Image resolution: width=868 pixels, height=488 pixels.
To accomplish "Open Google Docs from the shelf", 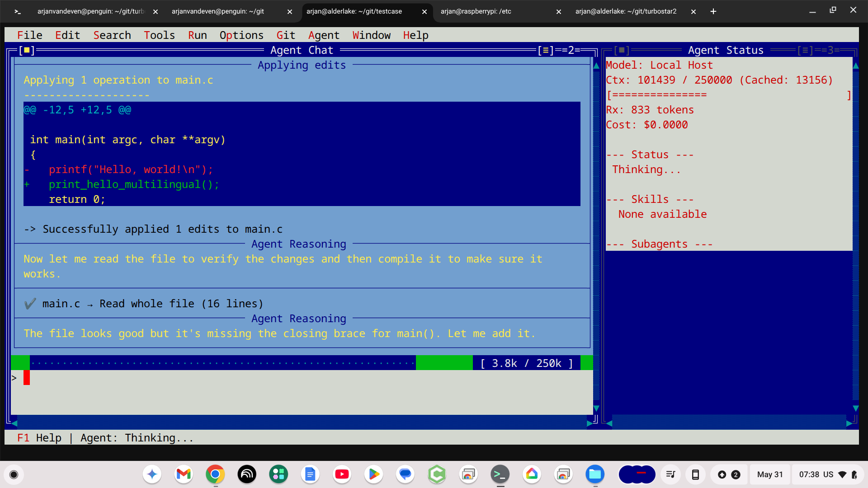I will [x=310, y=474].
